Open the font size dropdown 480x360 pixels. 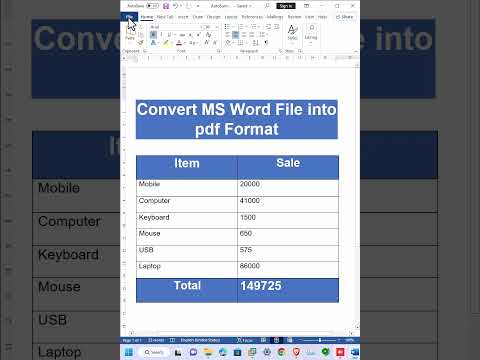click(x=217, y=27)
